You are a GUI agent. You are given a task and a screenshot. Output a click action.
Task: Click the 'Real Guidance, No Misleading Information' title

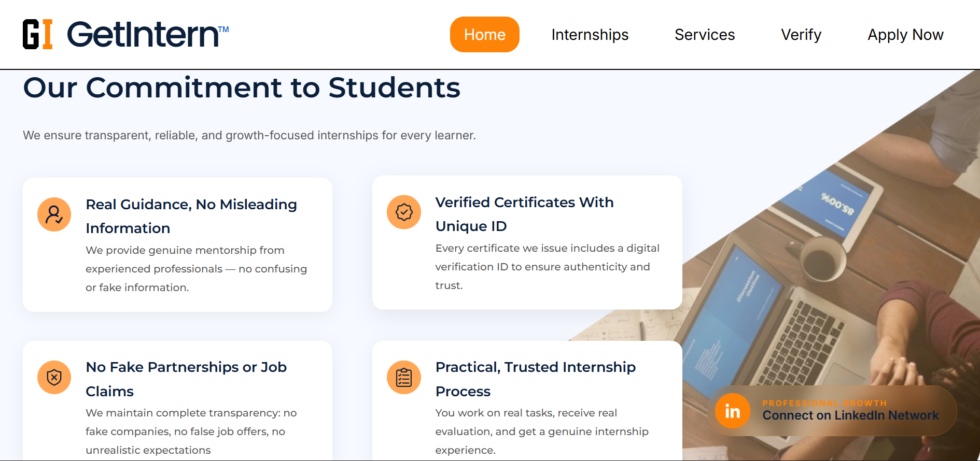tap(191, 216)
